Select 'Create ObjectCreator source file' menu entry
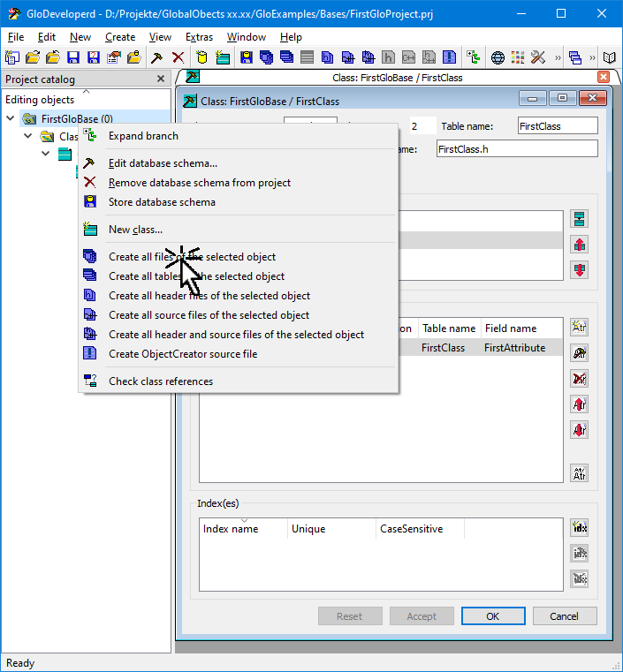Viewport: 623px width, 672px height. point(183,354)
